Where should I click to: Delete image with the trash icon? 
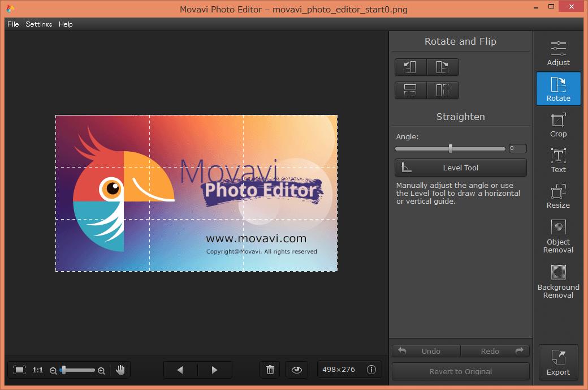click(x=270, y=370)
